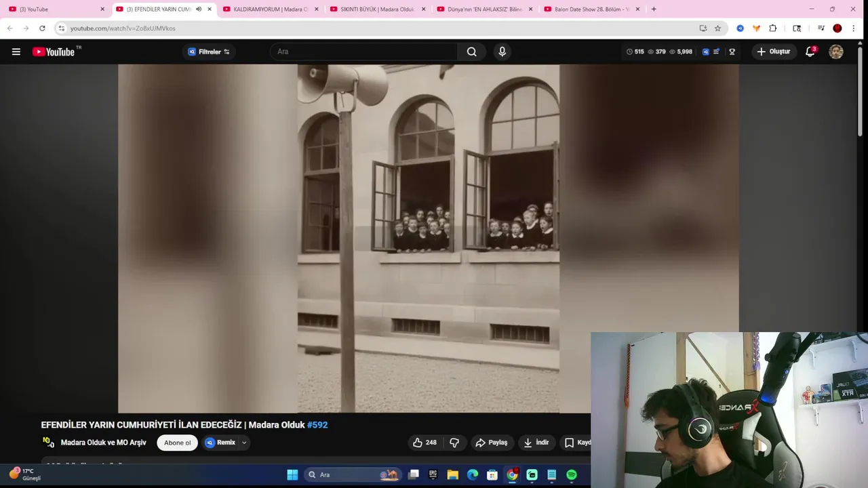Open the blue vidIQ browser extension icon
The image size is (868, 488).
(x=741, y=28)
